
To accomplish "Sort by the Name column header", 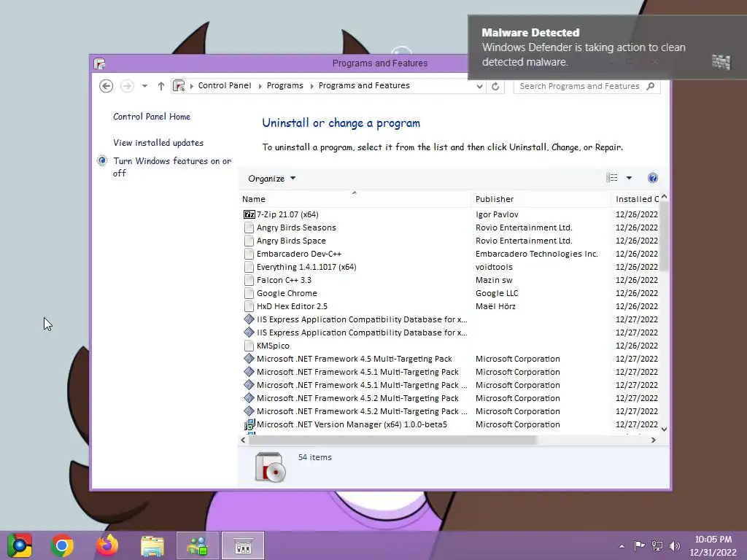I will pyautogui.click(x=354, y=199).
